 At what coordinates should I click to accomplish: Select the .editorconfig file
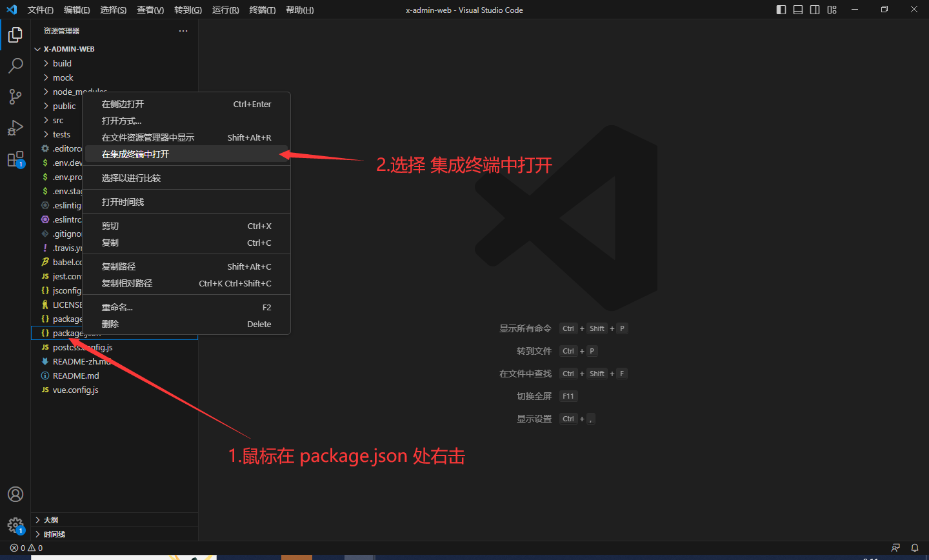(57, 148)
